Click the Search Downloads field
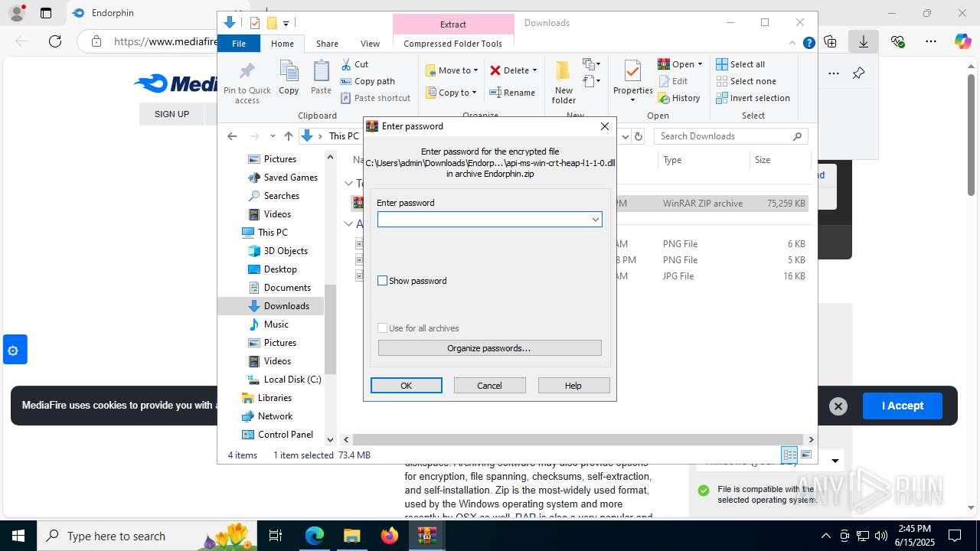The width and height of the screenshot is (980, 551). 731,136
